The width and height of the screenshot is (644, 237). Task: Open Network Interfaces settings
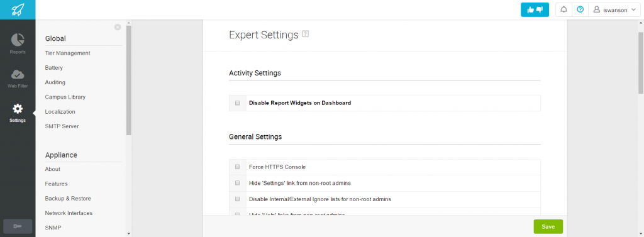[69, 213]
